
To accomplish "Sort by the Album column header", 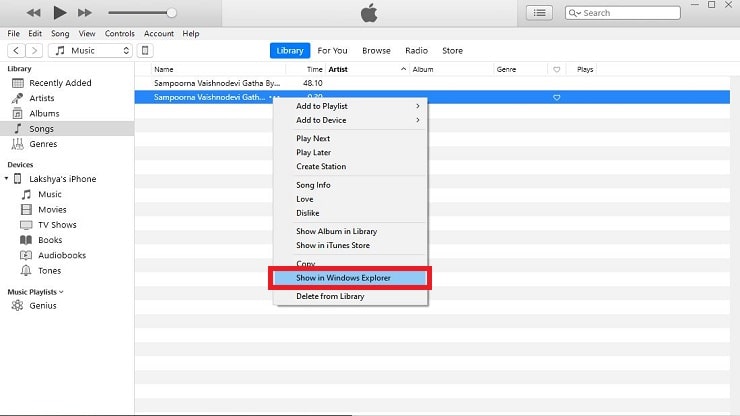I will coord(422,69).
